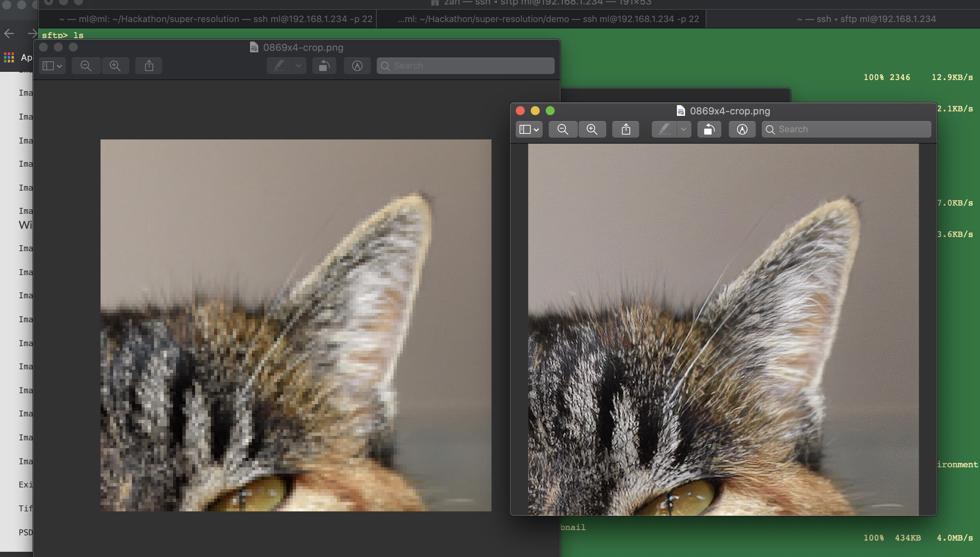Expand highlight options dropdown in background Preview

tap(299, 66)
